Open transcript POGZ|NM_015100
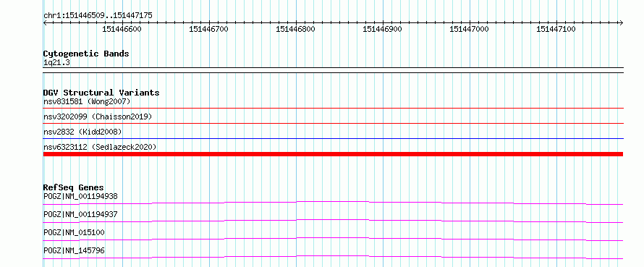 click(74, 232)
